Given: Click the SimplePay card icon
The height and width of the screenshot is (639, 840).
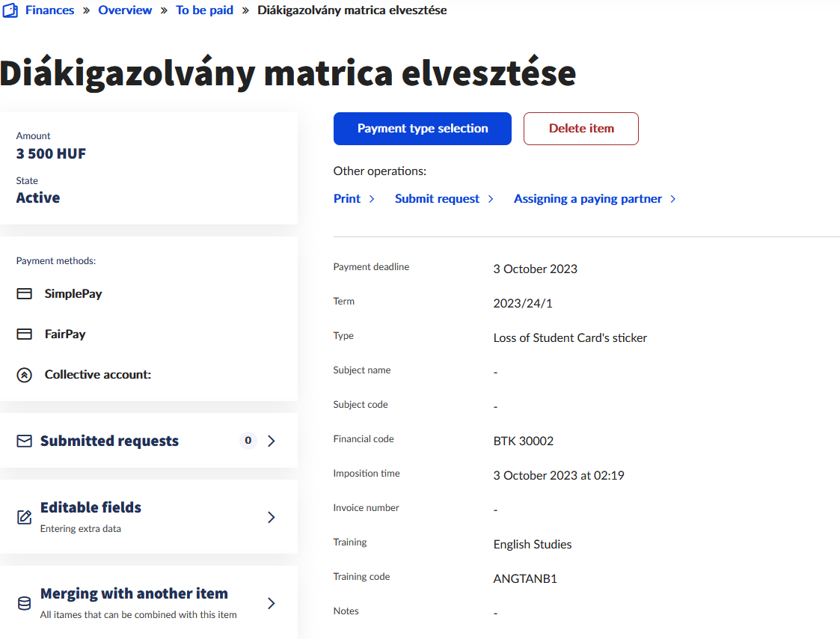Looking at the screenshot, I should [x=25, y=294].
